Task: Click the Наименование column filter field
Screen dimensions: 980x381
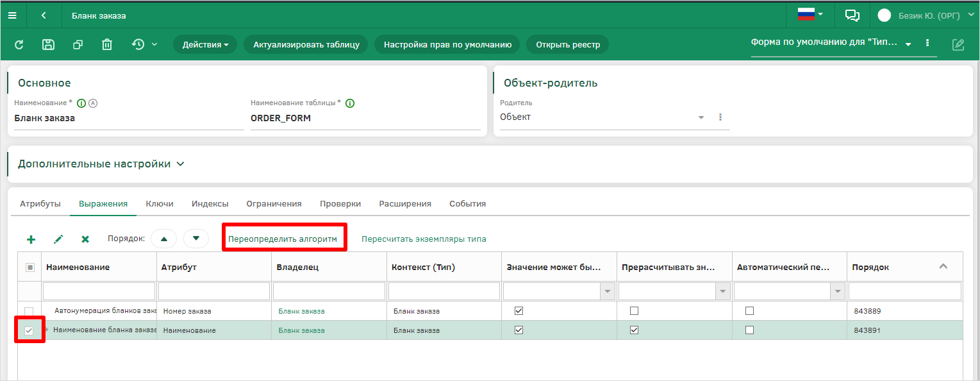Action: click(x=99, y=291)
